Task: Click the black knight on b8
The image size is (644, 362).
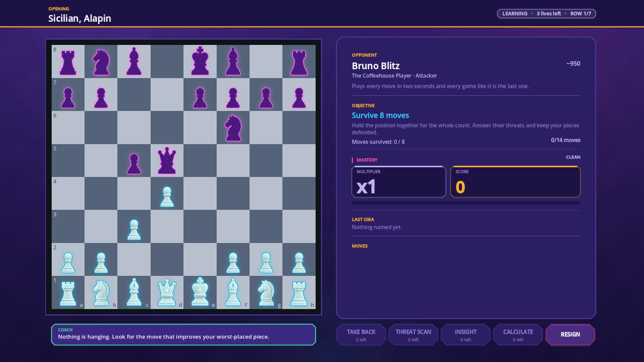Action: [x=101, y=61]
